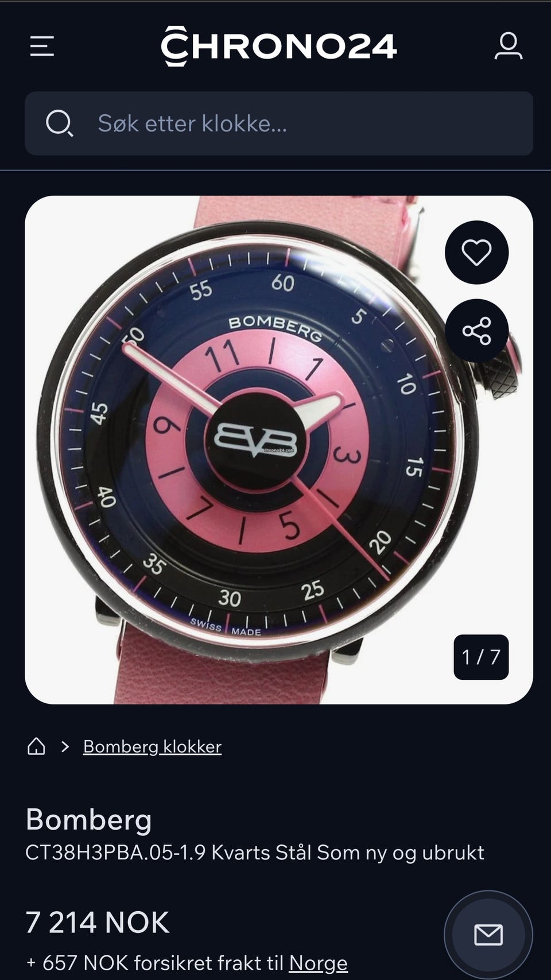This screenshot has height=980, width=551.
Task: Focus the 'Søk etter klokke...' search field
Action: [279, 123]
